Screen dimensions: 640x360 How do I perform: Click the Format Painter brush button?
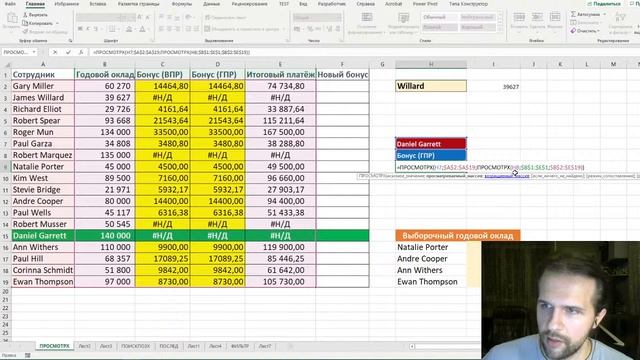(x=45, y=31)
